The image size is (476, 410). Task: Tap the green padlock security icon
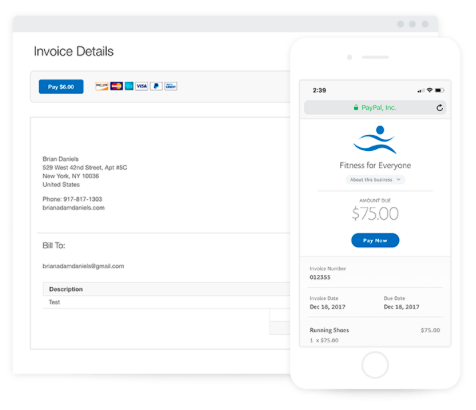tap(356, 107)
